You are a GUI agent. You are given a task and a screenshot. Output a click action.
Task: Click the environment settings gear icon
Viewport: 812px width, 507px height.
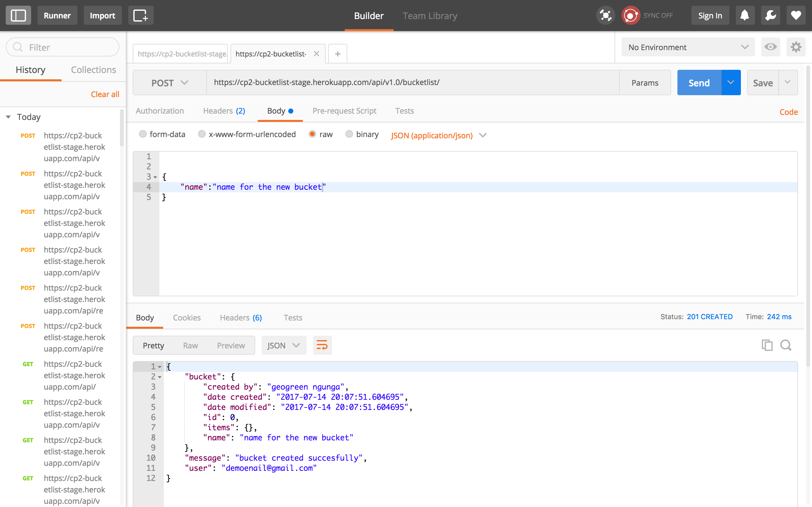click(796, 47)
